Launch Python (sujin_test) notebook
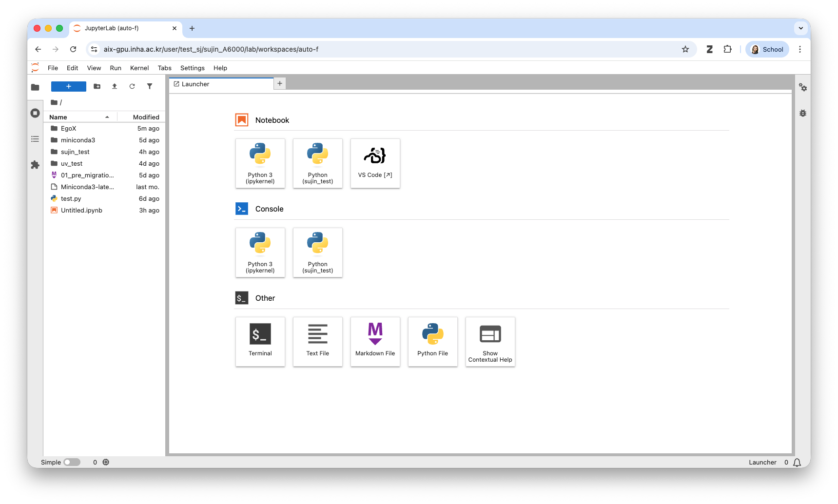Screen dimensions: 838x504 click(318, 163)
